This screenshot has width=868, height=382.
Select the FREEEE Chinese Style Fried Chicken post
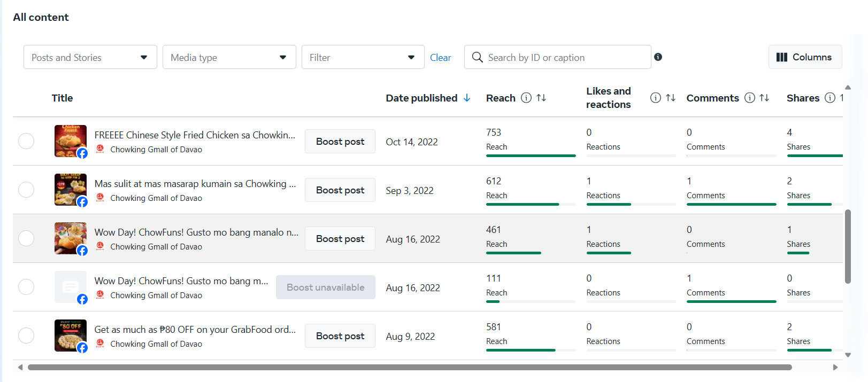pos(26,141)
